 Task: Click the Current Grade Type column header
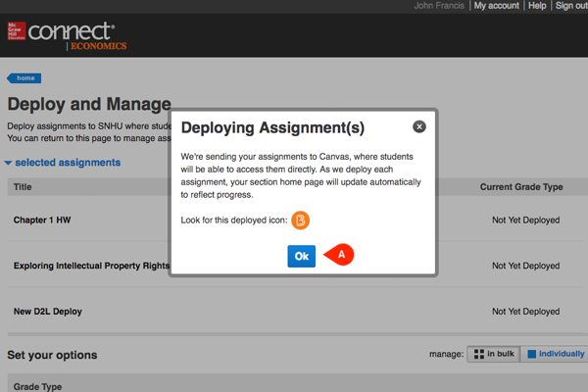click(x=526, y=186)
